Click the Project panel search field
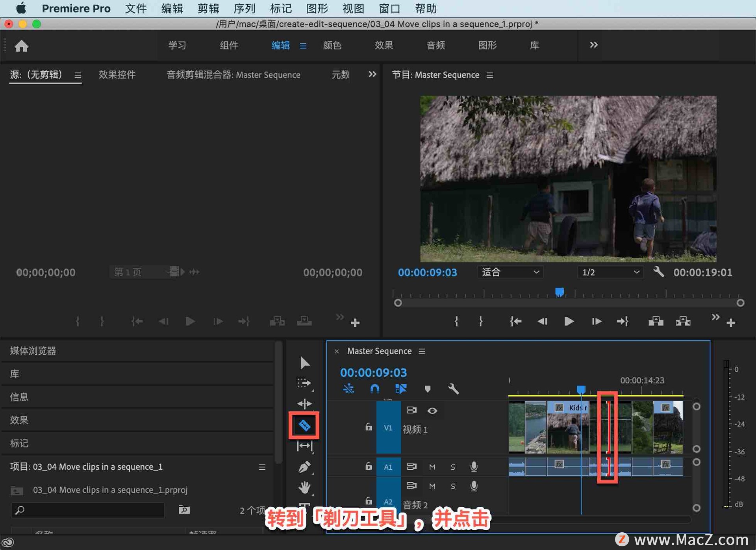756x550 pixels. tap(88, 510)
